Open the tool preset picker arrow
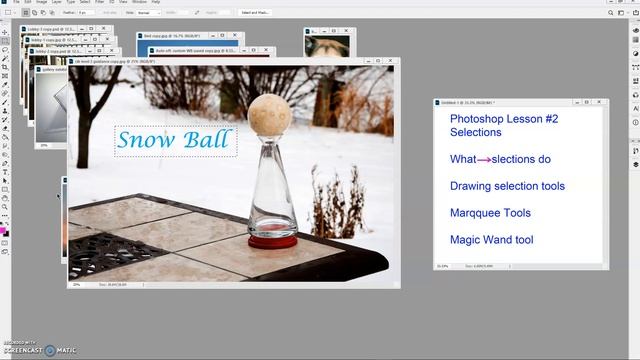This screenshot has height=360, width=640. 15,13
